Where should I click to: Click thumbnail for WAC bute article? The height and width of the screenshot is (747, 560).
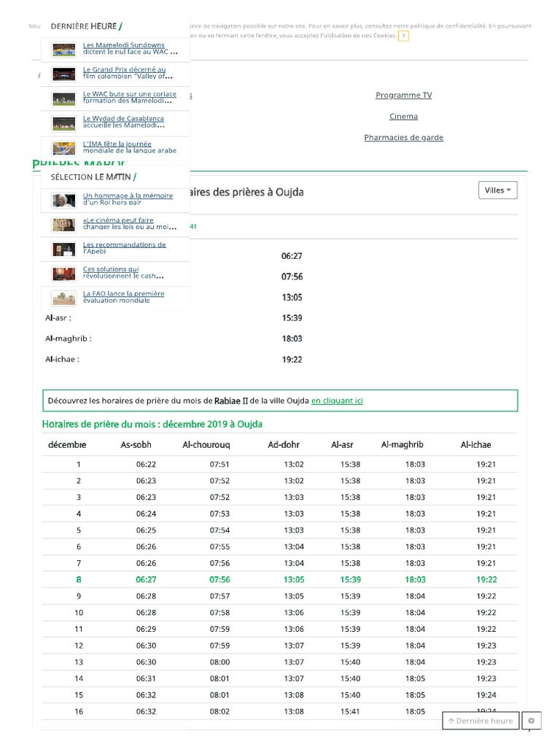point(64,99)
